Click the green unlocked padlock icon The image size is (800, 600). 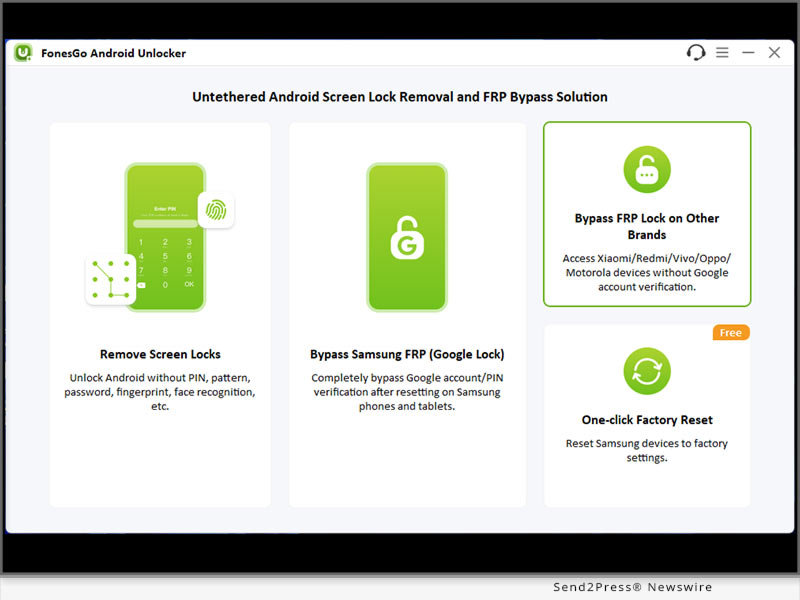click(647, 169)
